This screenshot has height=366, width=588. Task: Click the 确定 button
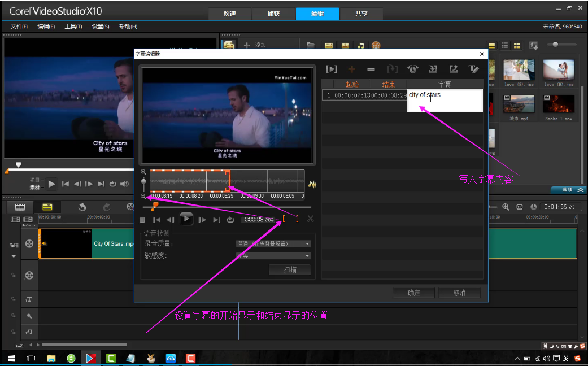pyautogui.click(x=414, y=293)
